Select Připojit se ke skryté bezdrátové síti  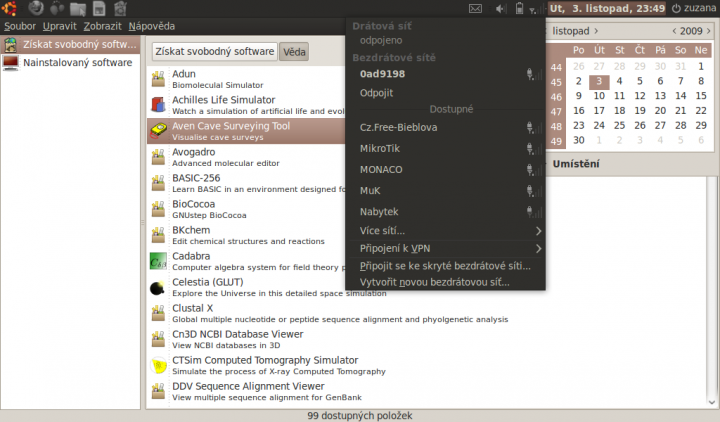[x=445, y=266]
